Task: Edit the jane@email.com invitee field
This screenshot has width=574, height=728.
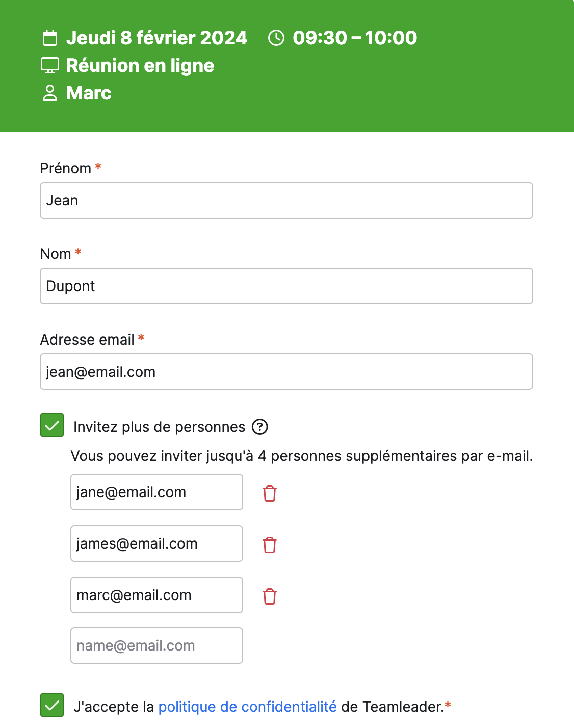Action: [156, 492]
